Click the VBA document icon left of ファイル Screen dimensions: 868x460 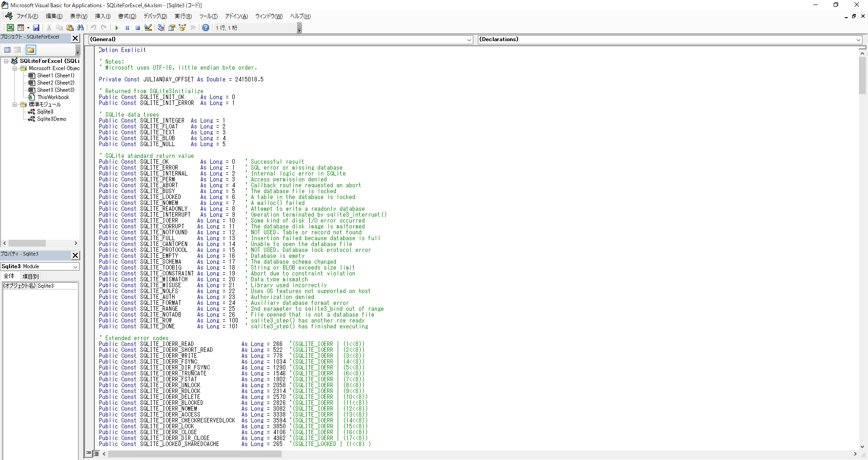(x=9, y=16)
